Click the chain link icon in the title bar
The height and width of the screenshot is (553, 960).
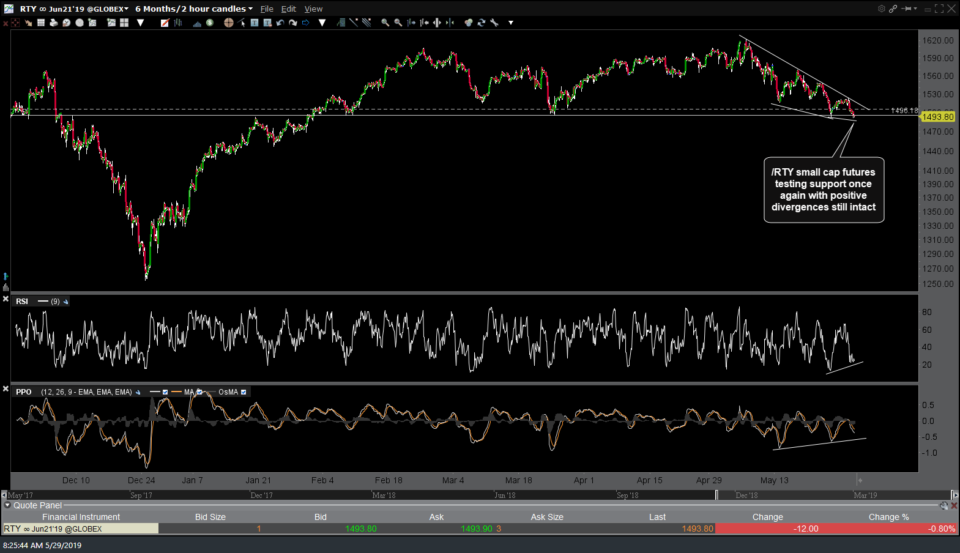click(x=893, y=9)
